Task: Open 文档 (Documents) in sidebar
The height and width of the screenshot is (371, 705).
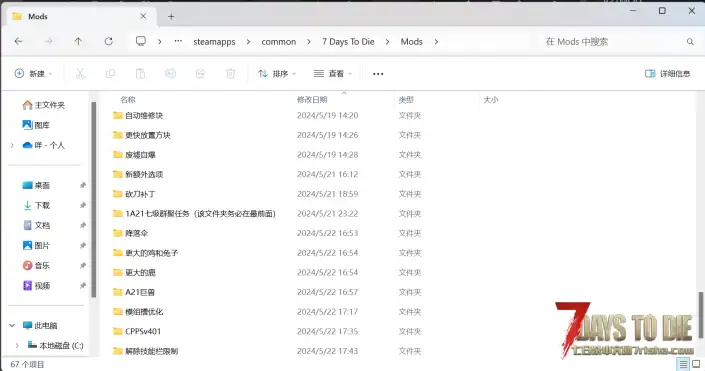Action: 36,225
